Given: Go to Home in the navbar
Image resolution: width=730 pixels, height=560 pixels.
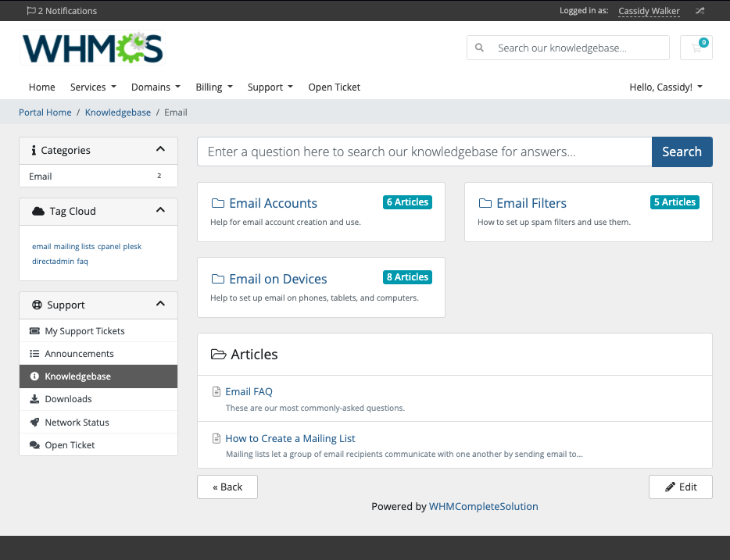Looking at the screenshot, I should point(42,87).
